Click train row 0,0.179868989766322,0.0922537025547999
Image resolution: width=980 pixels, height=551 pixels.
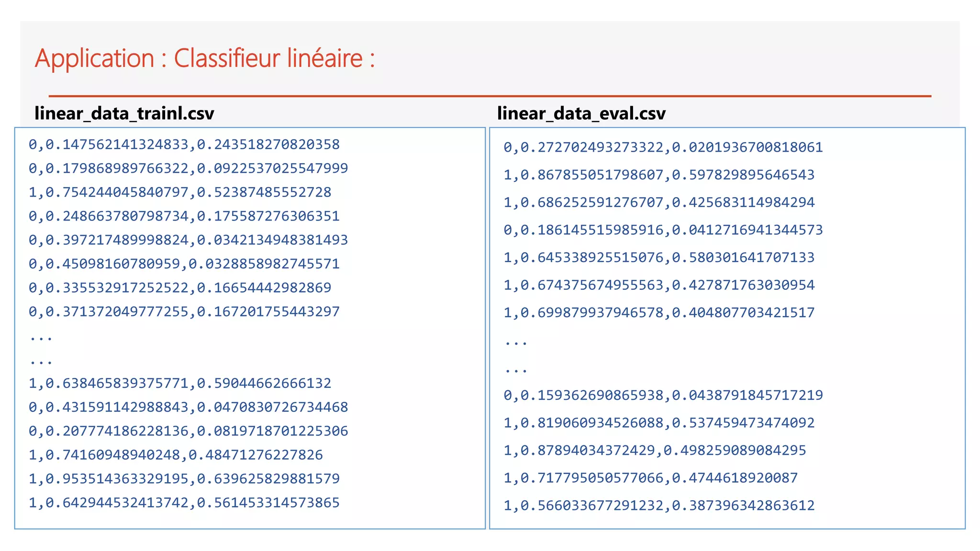(189, 168)
